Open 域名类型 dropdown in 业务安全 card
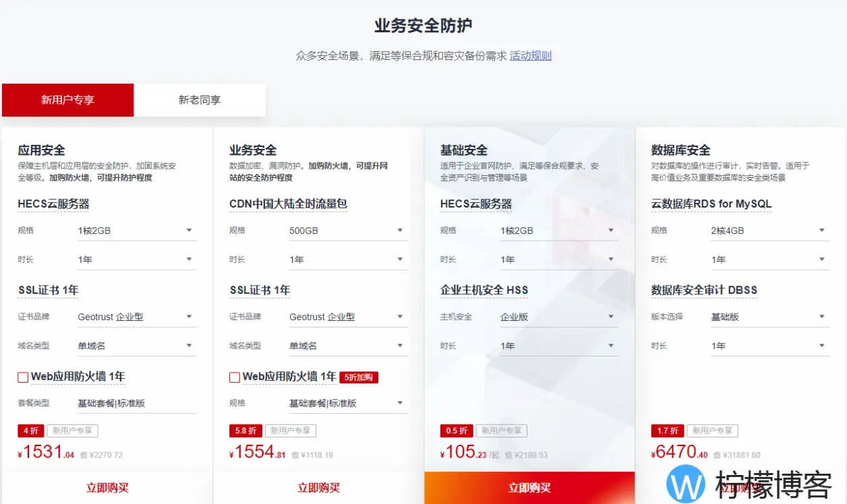 pos(349,346)
